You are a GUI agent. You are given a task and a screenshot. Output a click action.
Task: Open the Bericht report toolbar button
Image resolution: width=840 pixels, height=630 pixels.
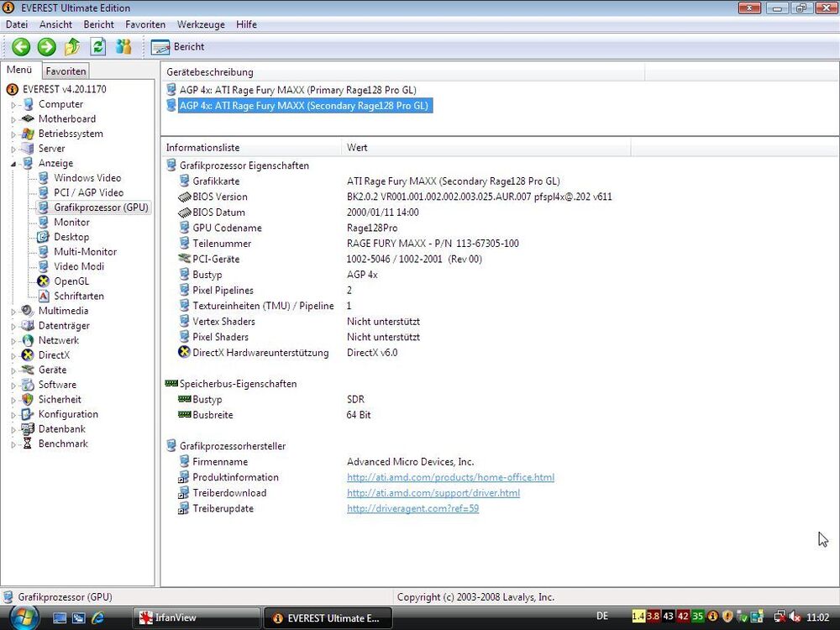click(x=178, y=47)
